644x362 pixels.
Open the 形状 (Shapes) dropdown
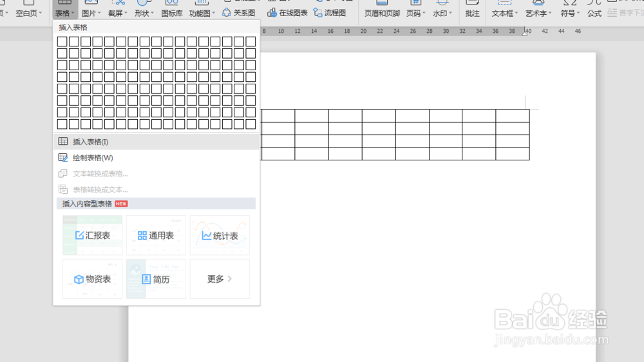click(x=144, y=9)
